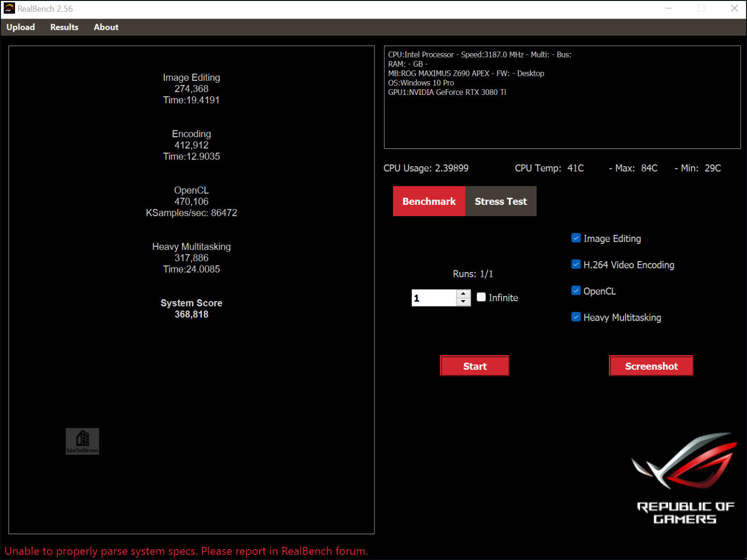Viewport: 747px width, 560px height.
Task: Click the Screenshot button
Action: pyautogui.click(x=651, y=366)
